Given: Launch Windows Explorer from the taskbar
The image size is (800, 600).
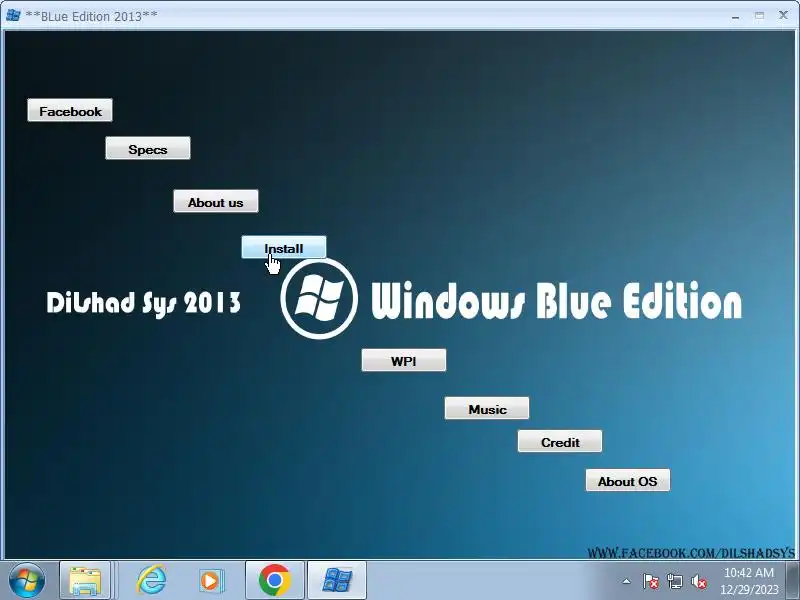Looking at the screenshot, I should 85,581.
